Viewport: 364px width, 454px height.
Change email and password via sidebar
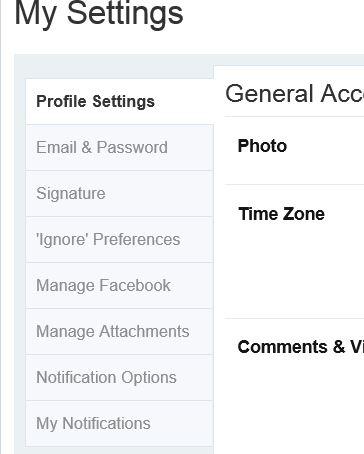point(119,147)
